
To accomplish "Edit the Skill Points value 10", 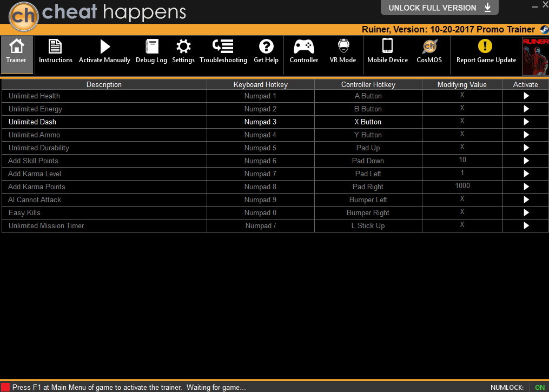I will [462, 160].
